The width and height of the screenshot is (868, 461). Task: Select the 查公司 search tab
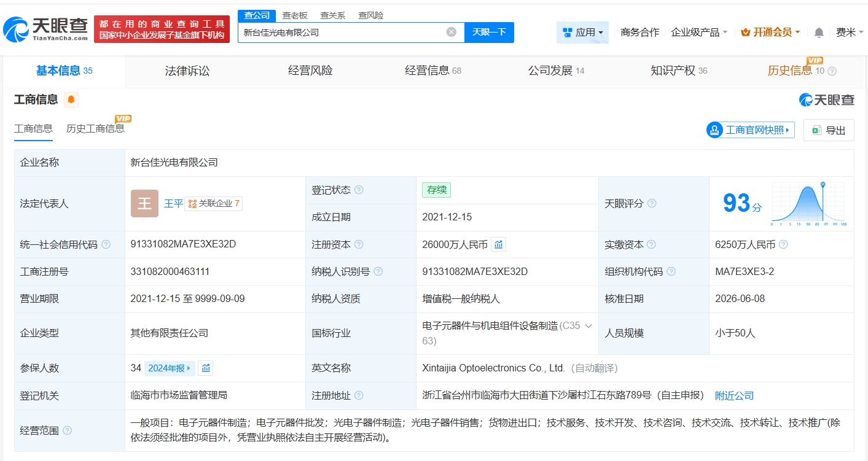point(257,15)
